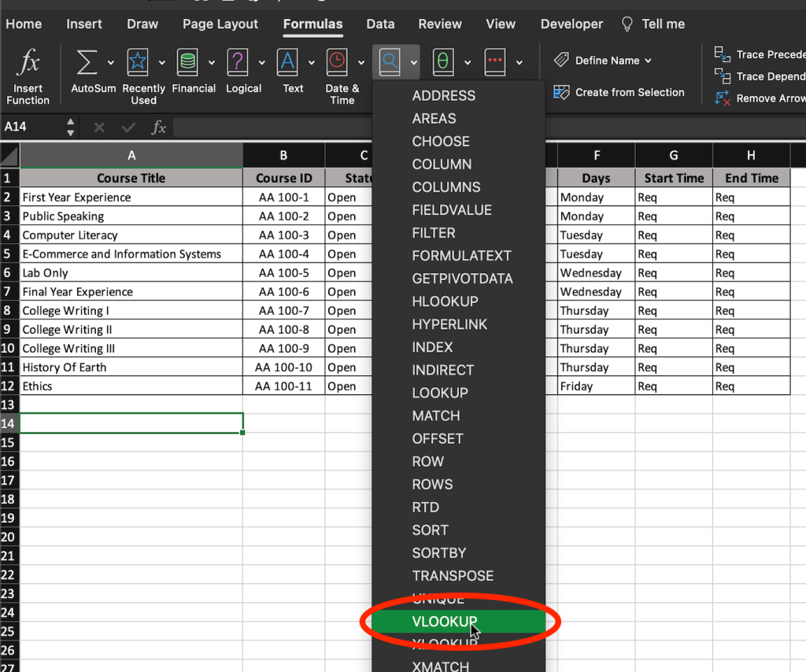
Task: Switch to the Review tab
Action: pos(440,24)
